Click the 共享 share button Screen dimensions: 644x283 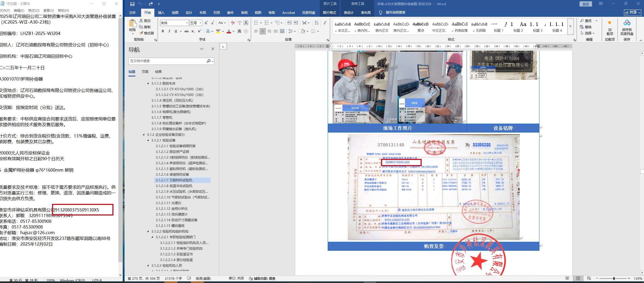pos(632,12)
